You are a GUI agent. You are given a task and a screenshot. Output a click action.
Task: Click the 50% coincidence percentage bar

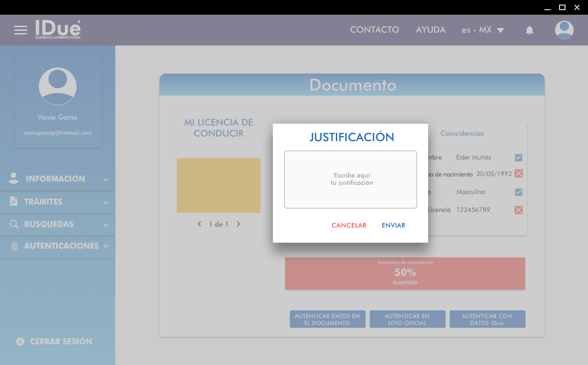coord(405,274)
